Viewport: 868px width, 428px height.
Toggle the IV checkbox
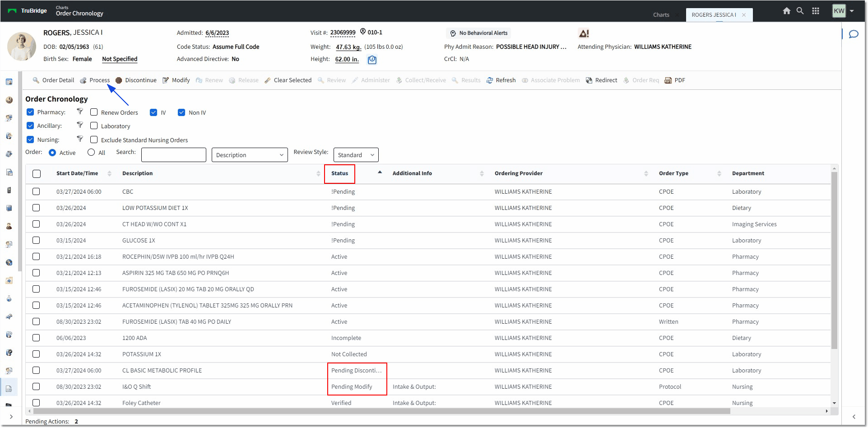[153, 112]
